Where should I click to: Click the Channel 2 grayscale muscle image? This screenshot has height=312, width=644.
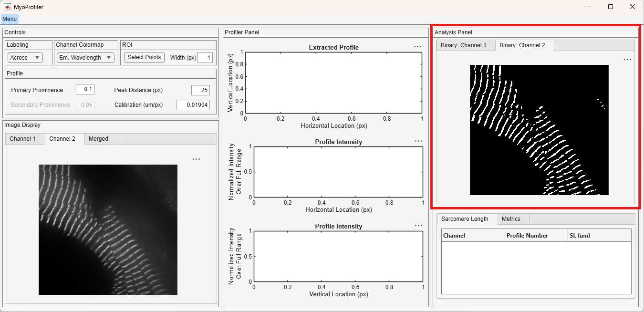(x=108, y=230)
